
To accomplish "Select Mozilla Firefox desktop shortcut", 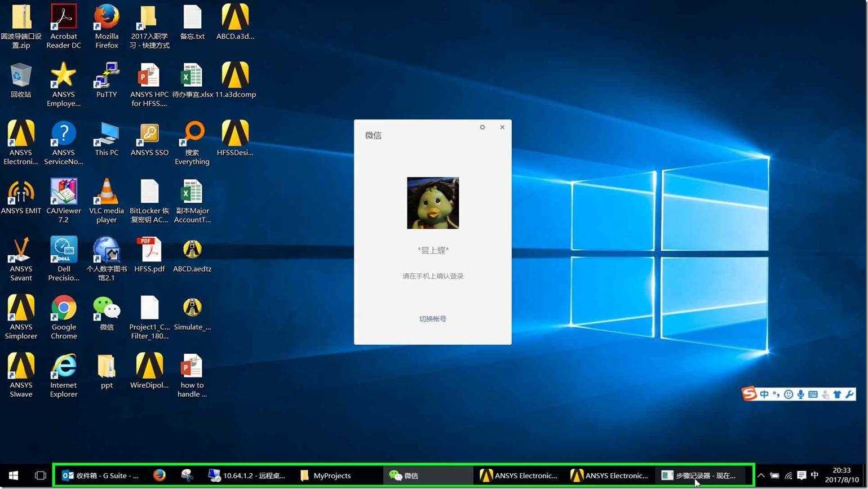I will (107, 26).
